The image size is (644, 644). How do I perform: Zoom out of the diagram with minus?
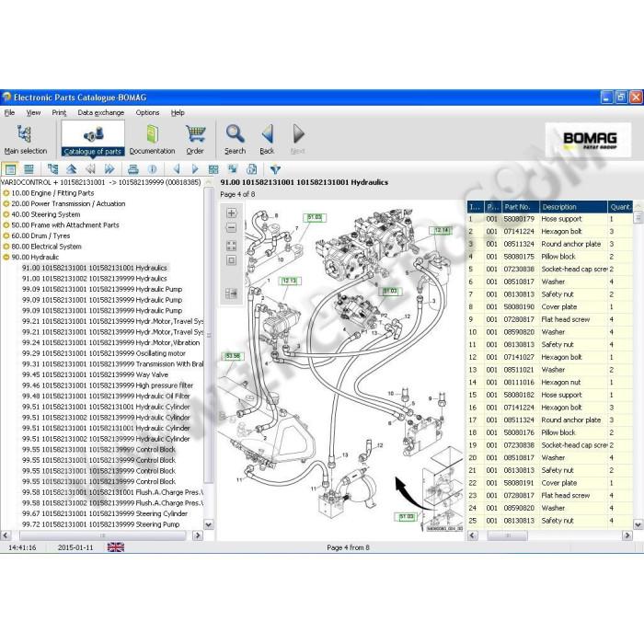click(x=231, y=228)
